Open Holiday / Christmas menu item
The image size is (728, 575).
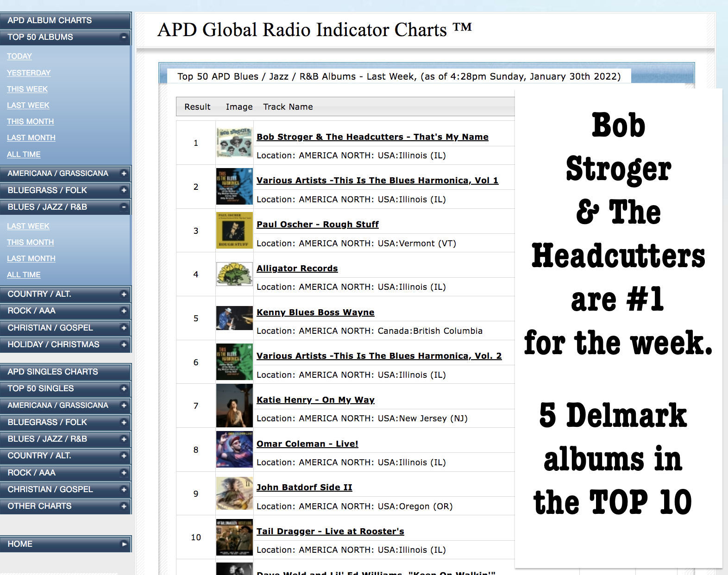(x=65, y=345)
